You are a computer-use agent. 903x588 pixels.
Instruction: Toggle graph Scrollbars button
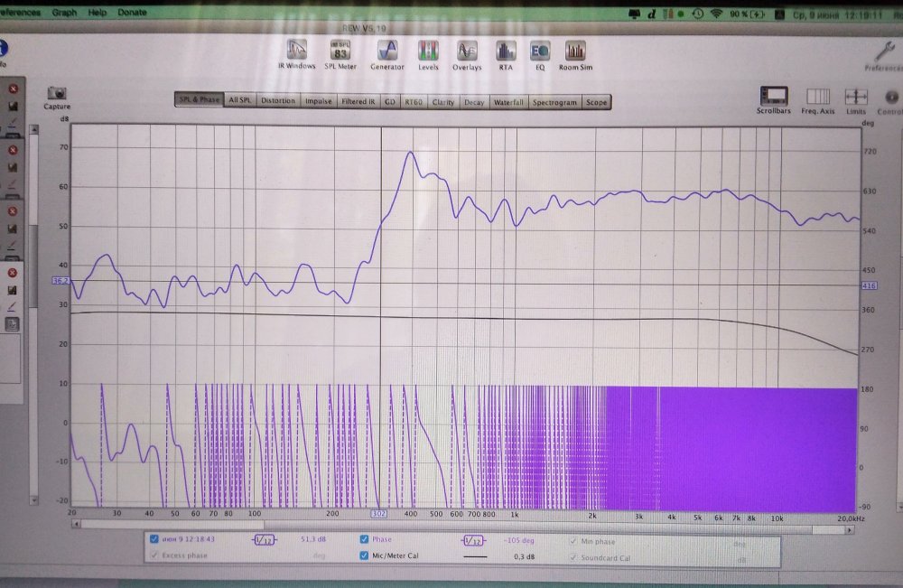tap(774, 97)
